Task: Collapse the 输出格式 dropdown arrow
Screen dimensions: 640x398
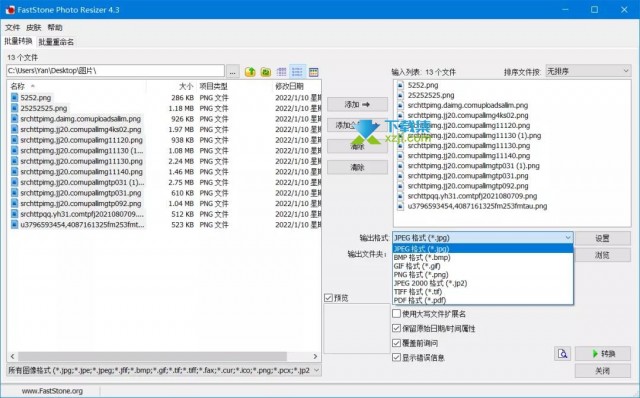Action: tap(568, 238)
